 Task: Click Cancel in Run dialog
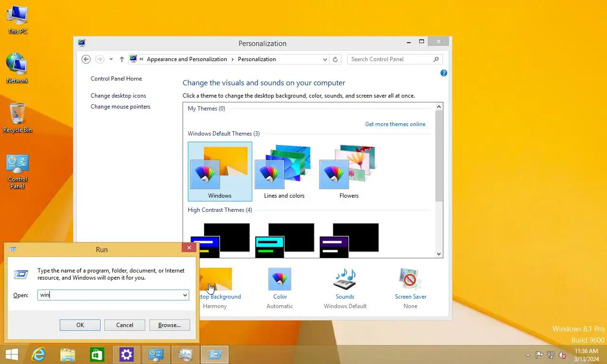pos(125,325)
